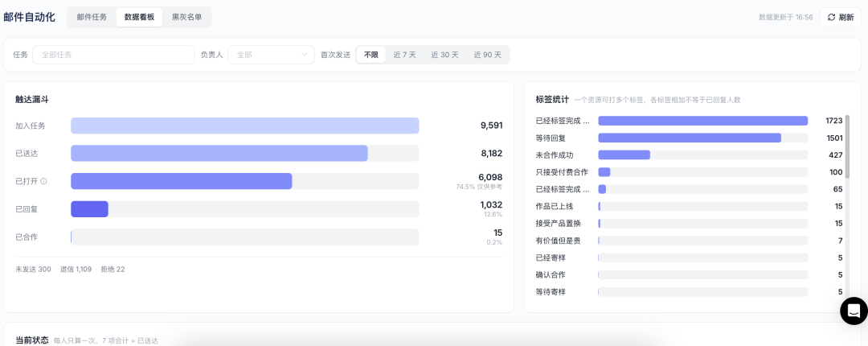Image resolution: width=868 pixels, height=346 pixels.
Task: Open the 黑灰名单 tab
Action: click(x=186, y=17)
